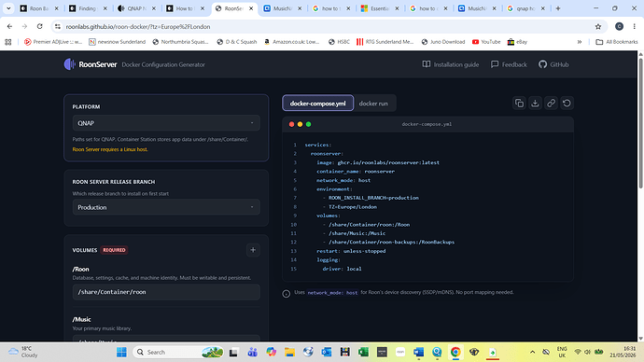Open the YouTube bookmark
The height and width of the screenshot is (362, 644).
[486, 42]
